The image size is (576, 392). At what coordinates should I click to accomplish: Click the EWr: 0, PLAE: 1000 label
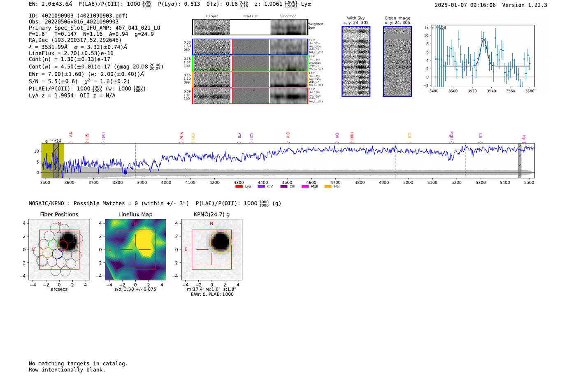(212, 295)
